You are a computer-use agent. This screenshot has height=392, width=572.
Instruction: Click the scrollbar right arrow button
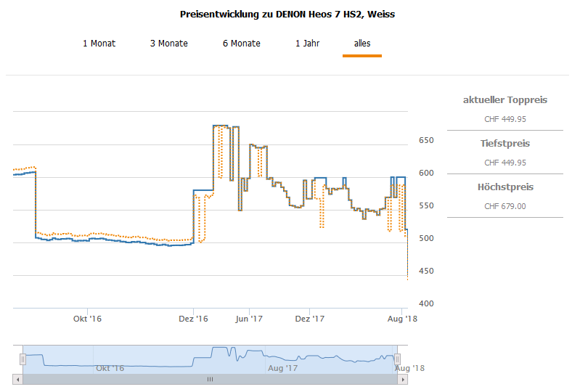click(403, 379)
